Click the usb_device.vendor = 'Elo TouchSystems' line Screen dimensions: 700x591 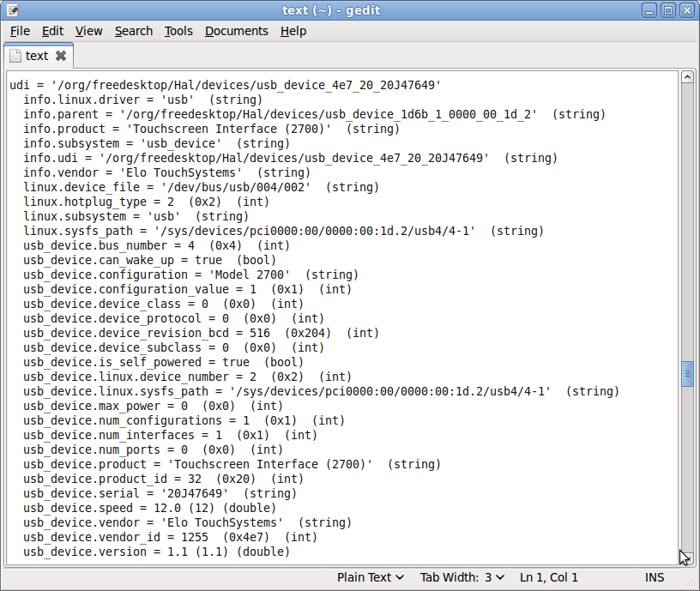coord(188,522)
